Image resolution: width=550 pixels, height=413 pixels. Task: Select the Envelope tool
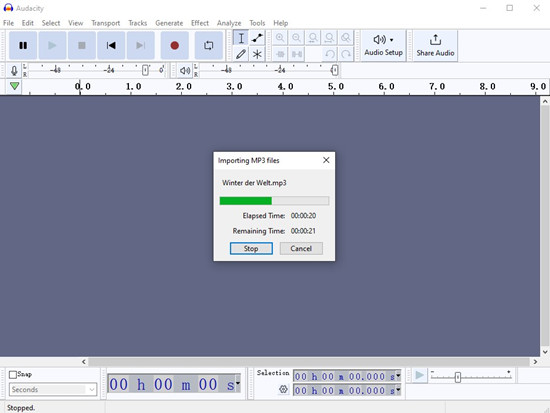click(x=257, y=38)
